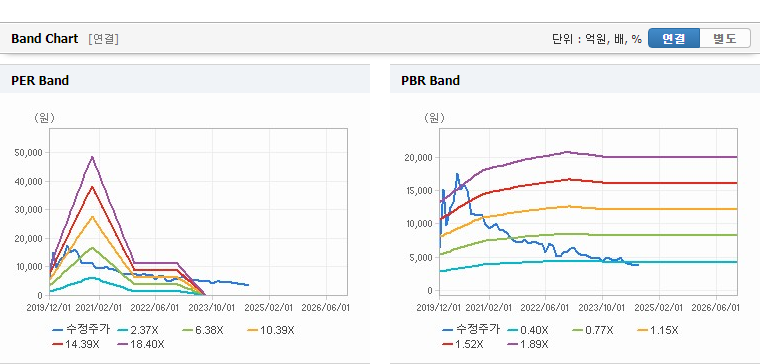Toggle 1.52X legend series in PBR Band
The width and height of the screenshot is (760, 364).
click(x=463, y=345)
